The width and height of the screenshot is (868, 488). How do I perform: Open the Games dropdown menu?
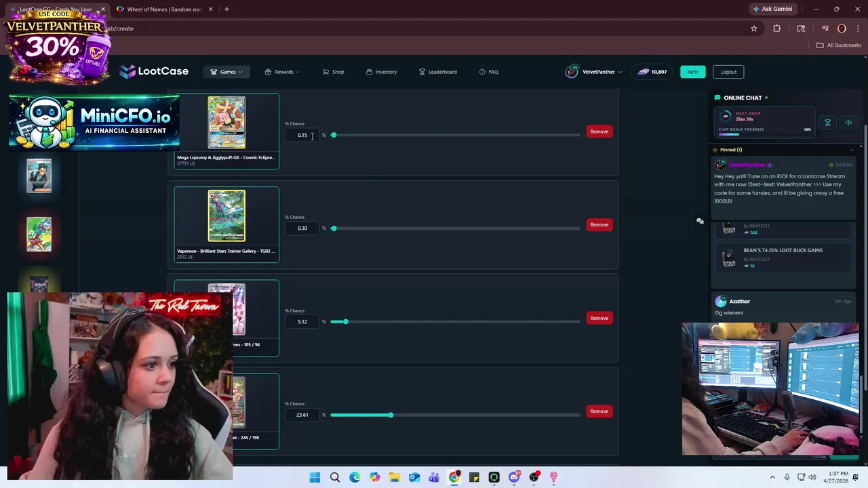pos(226,72)
